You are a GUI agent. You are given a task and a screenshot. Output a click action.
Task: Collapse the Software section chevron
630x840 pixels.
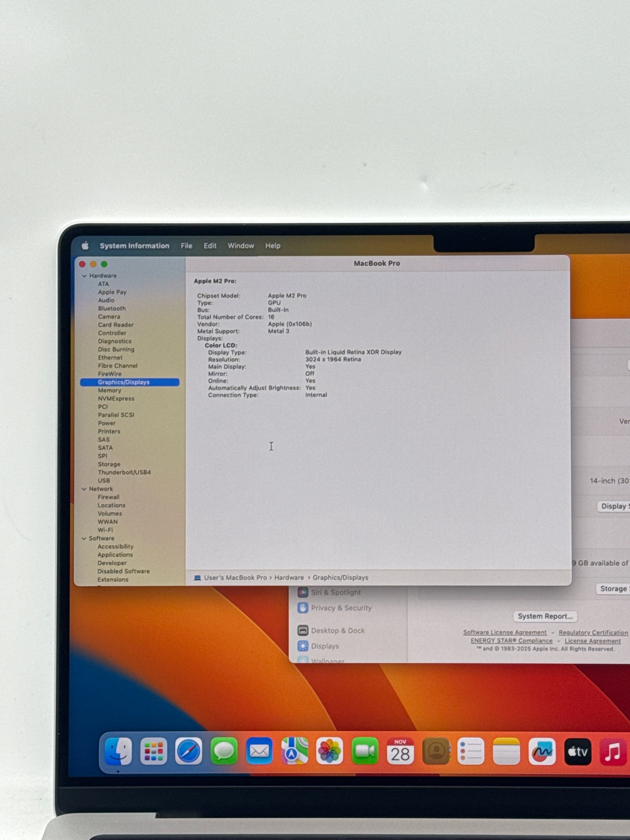[84, 539]
